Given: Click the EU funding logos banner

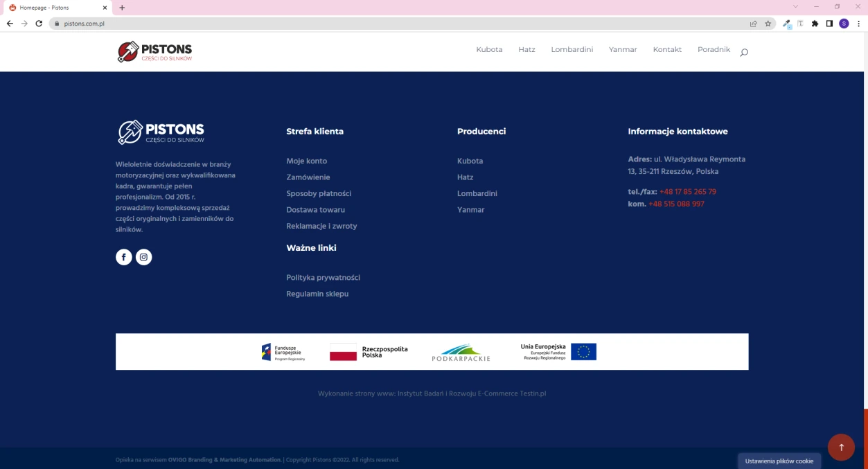Looking at the screenshot, I should pos(432,352).
